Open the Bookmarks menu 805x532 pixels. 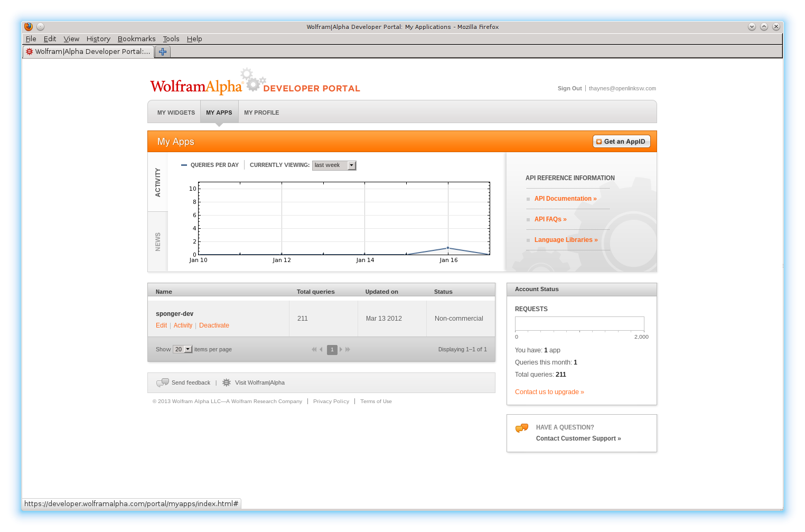[x=136, y=39]
